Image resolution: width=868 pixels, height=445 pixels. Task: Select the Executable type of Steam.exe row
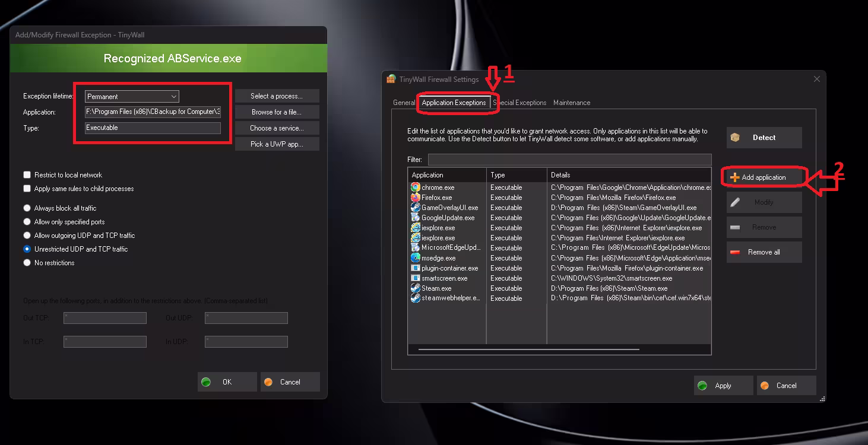pyautogui.click(x=506, y=288)
